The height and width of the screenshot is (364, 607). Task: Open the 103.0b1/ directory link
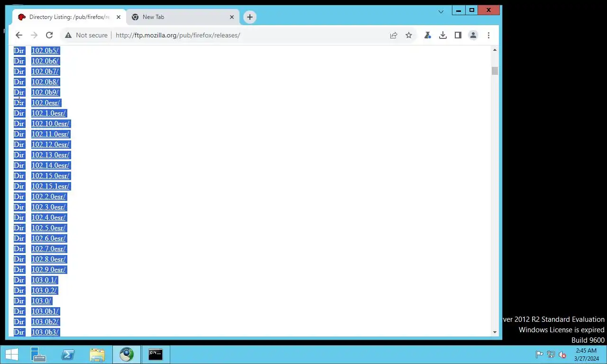click(45, 311)
